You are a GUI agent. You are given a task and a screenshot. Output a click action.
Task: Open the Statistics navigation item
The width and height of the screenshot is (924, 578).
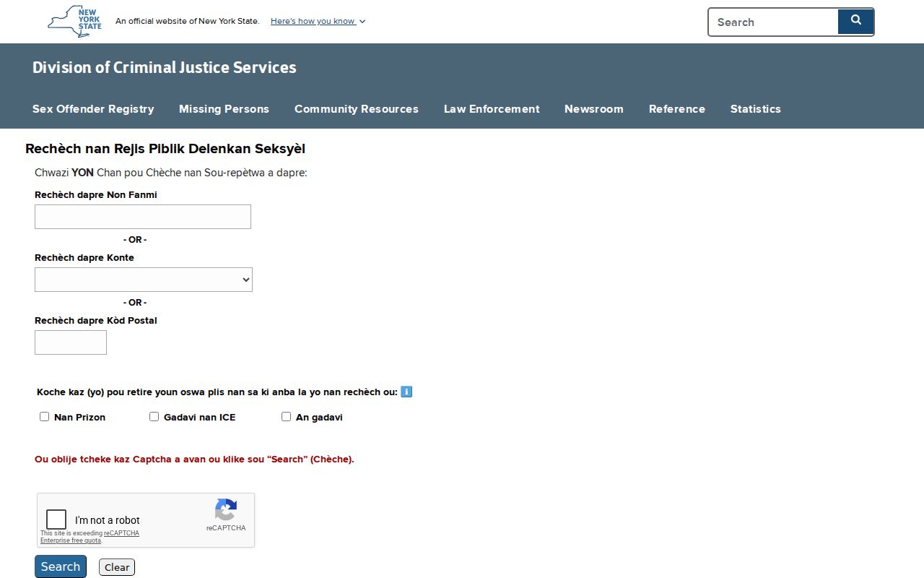(x=756, y=109)
